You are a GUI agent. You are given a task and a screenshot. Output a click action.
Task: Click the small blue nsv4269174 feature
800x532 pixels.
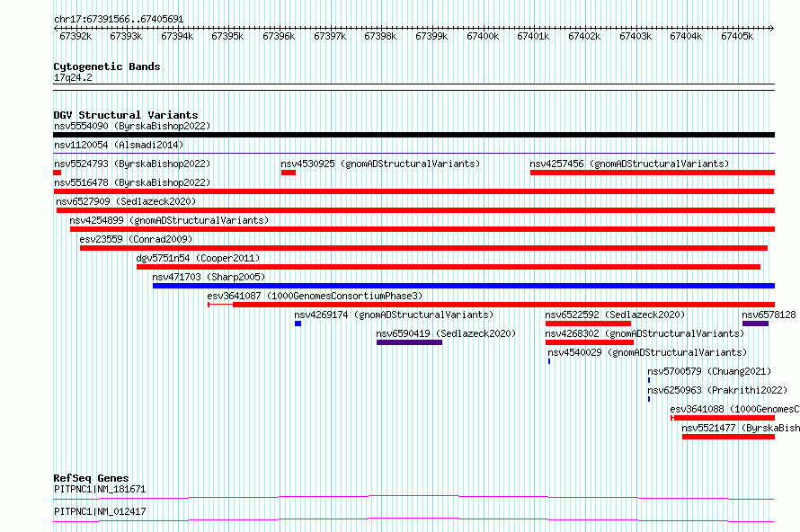point(298,324)
